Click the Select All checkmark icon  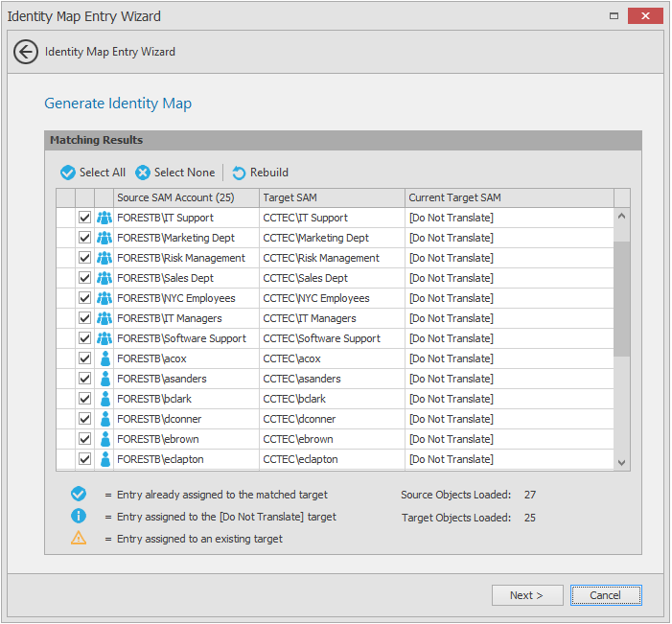click(x=67, y=173)
